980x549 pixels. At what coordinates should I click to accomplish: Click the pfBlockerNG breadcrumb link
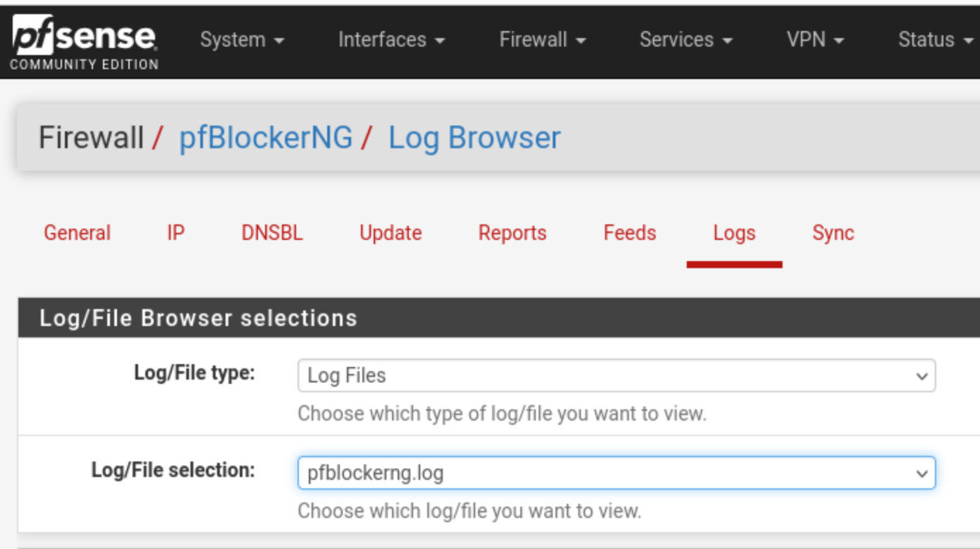click(266, 137)
